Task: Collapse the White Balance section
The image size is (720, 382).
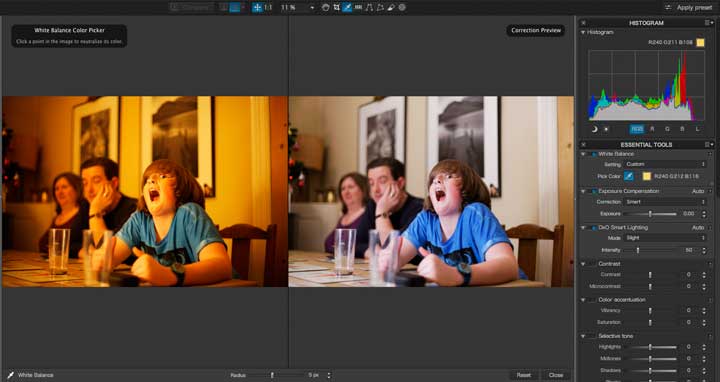Action: 583,154
